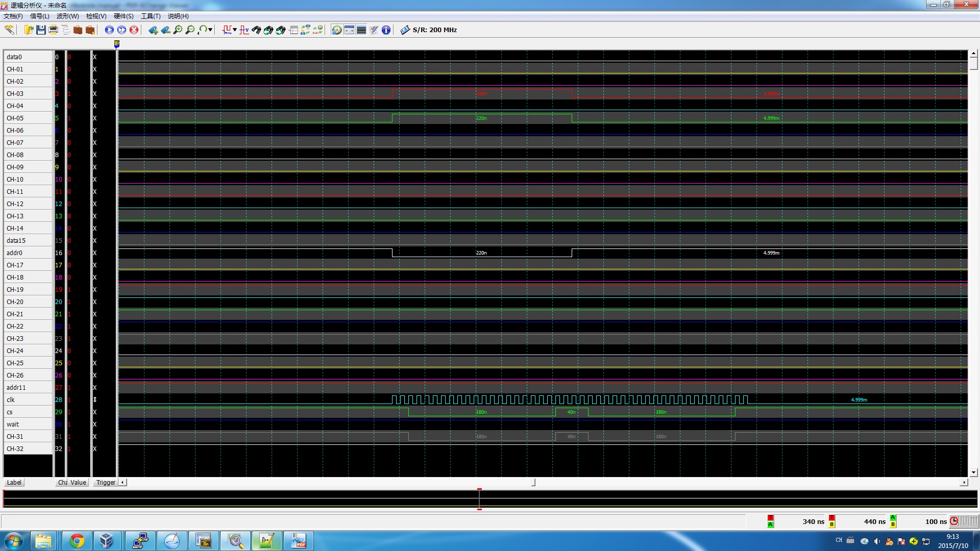Click the horizontal scroll left arrow
Screen dimensions: 980x551
coord(122,482)
